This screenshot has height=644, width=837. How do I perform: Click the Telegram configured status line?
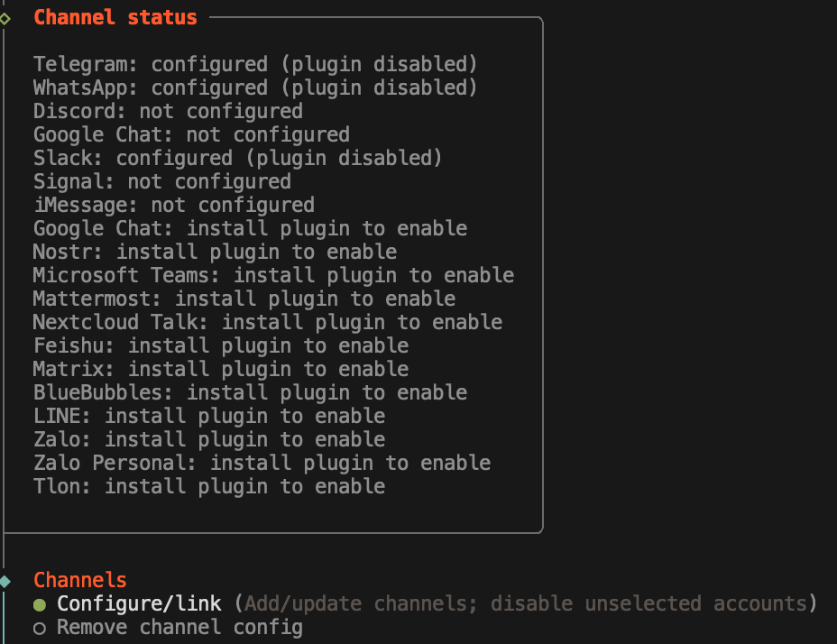click(x=254, y=64)
